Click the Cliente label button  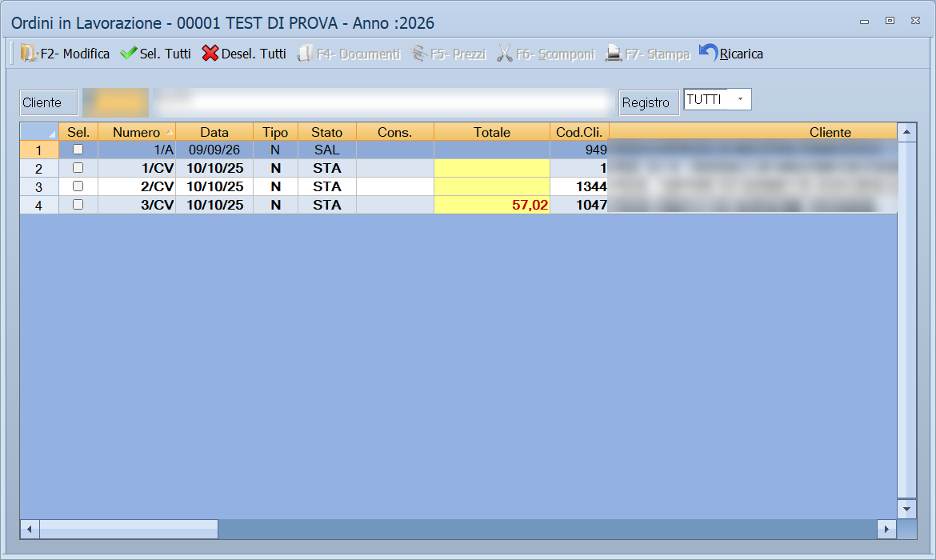pyautogui.click(x=48, y=102)
